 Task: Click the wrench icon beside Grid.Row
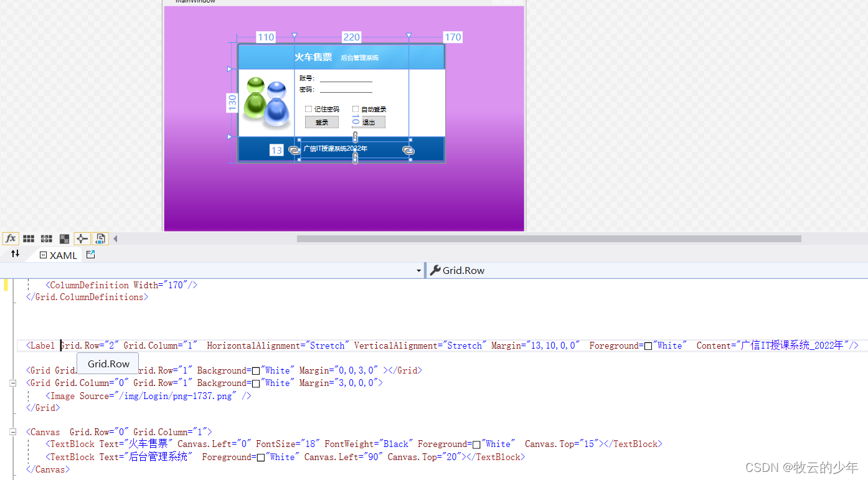pos(435,270)
